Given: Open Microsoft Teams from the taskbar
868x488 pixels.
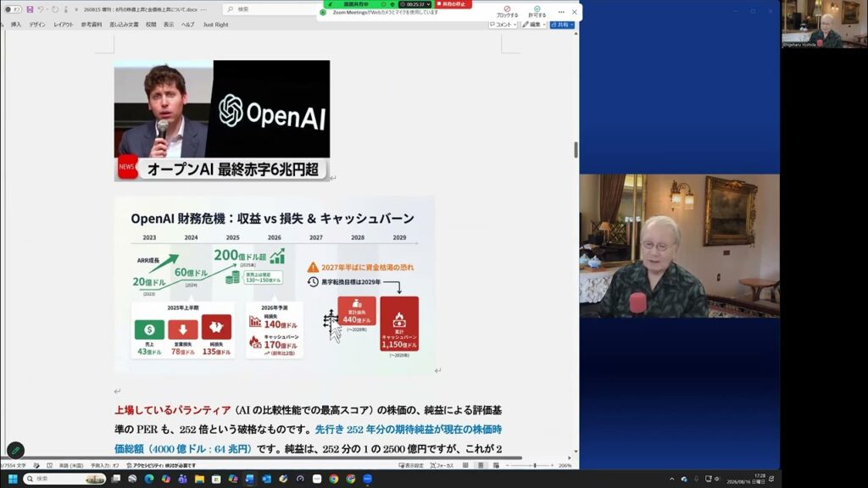Looking at the screenshot, I should [x=183, y=479].
